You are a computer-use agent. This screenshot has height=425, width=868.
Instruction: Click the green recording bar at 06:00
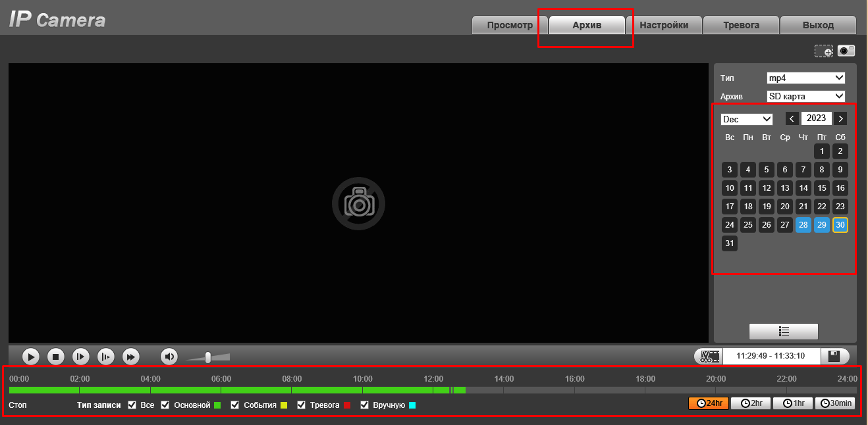point(221,390)
